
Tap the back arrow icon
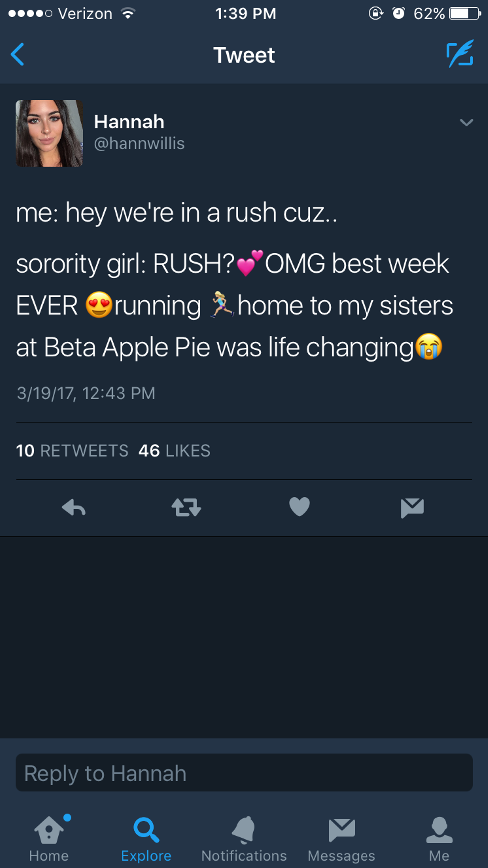pyautogui.click(x=18, y=55)
